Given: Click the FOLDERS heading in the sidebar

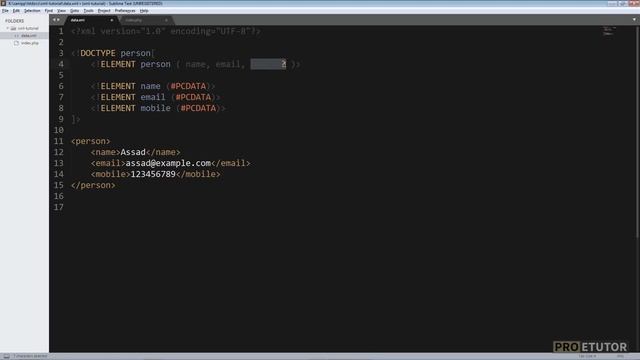Looking at the screenshot, I should 14,21.
